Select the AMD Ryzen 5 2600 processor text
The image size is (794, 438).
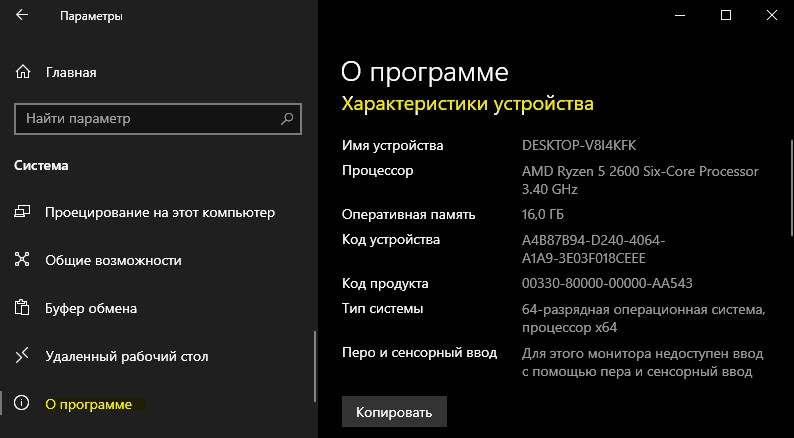point(640,180)
